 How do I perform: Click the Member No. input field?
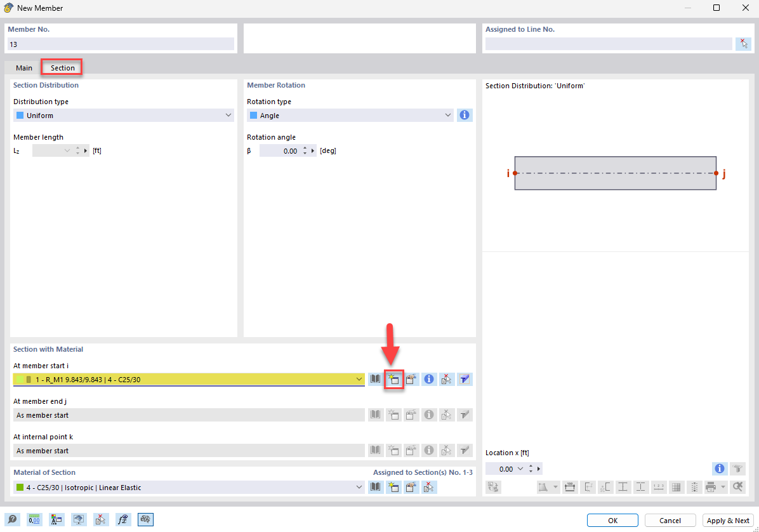point(121,43)
